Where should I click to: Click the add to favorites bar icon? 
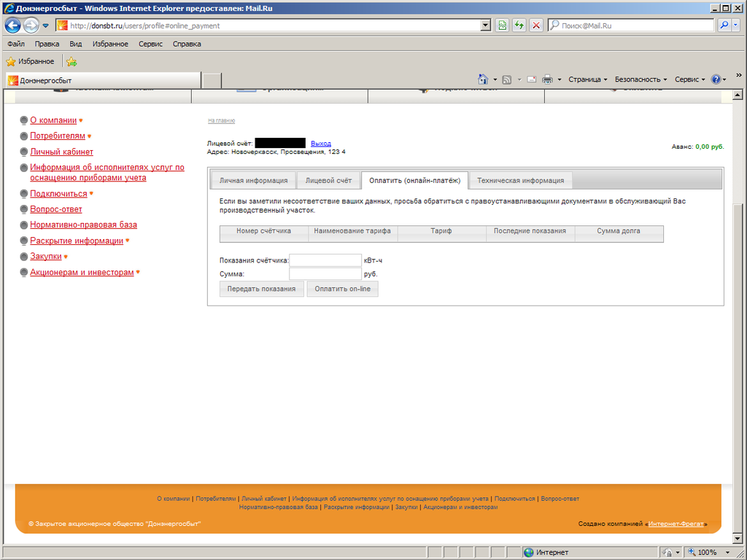point(71,61)
